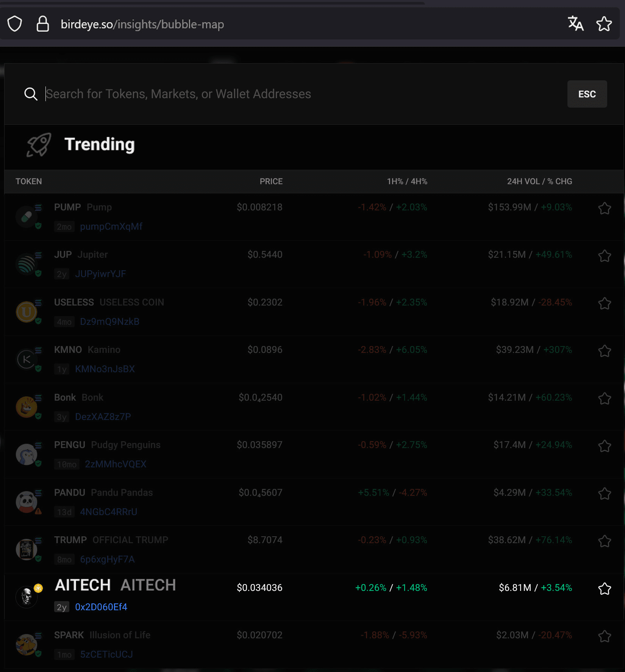Click the AITECH BNB chain badge
625x672 pixels.
tap(38, 588)
